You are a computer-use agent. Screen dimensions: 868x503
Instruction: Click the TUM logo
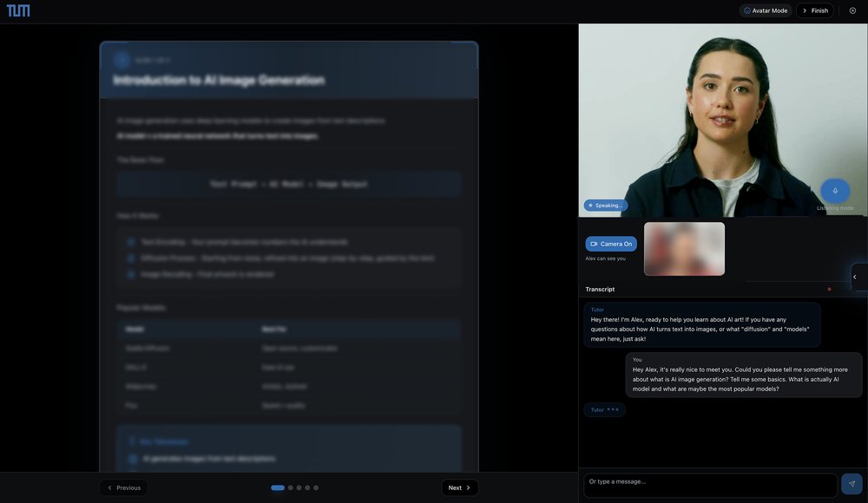point(18,10)
